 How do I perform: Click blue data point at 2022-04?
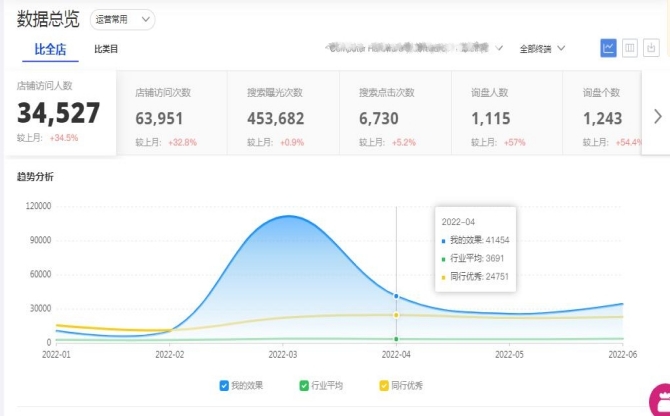click(x=397, y=296)
